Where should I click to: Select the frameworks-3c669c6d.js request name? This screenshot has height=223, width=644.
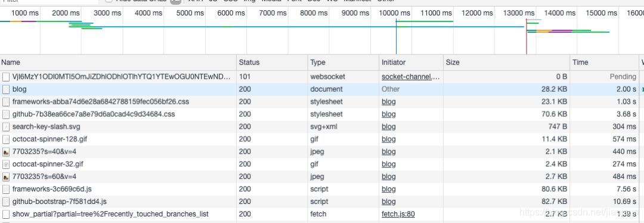[x=52, y=190]
